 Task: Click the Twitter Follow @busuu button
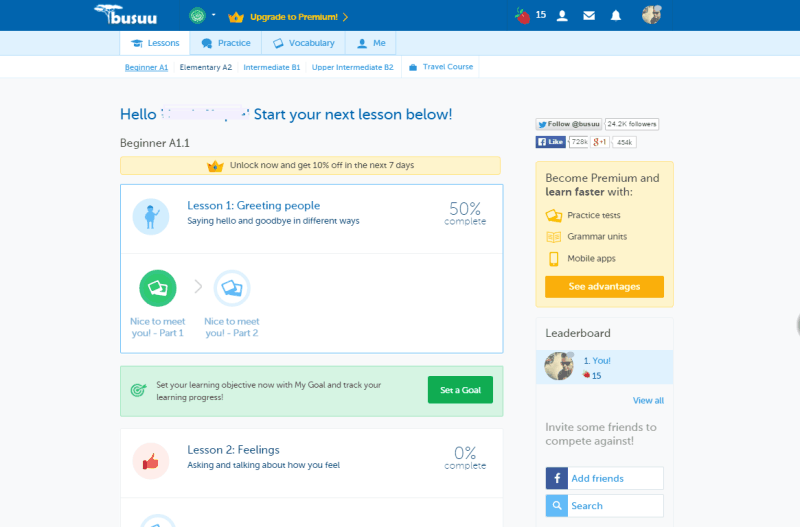click(568, 124)
